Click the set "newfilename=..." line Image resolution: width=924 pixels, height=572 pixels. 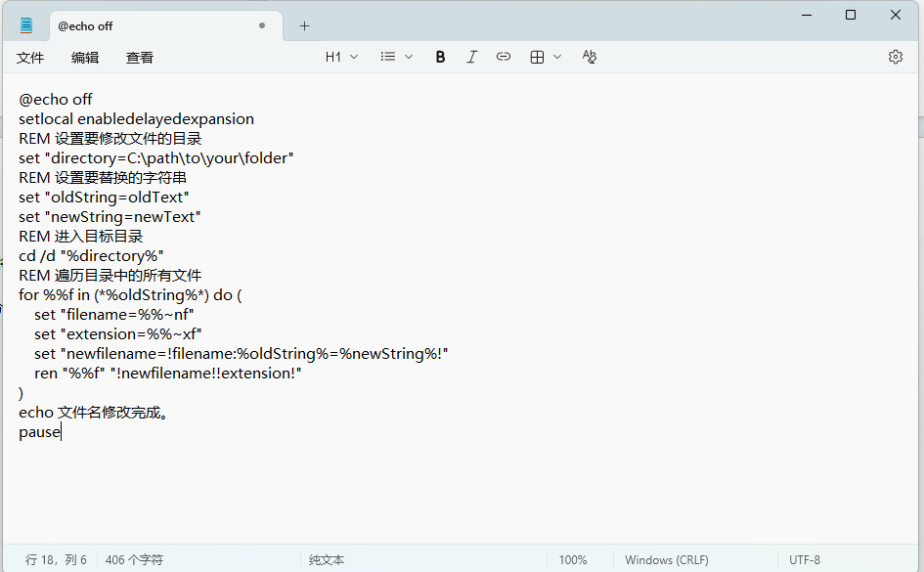(x=241, y=353)
